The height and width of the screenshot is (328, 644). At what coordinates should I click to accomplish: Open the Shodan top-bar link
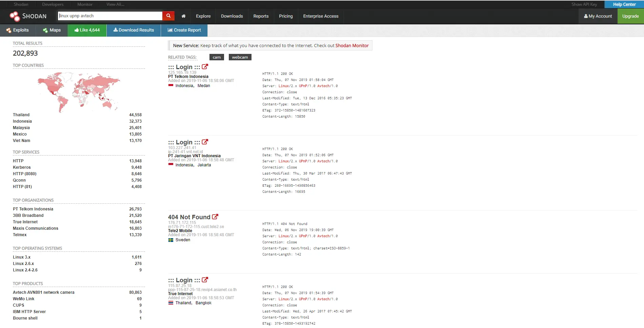point(21,4)
